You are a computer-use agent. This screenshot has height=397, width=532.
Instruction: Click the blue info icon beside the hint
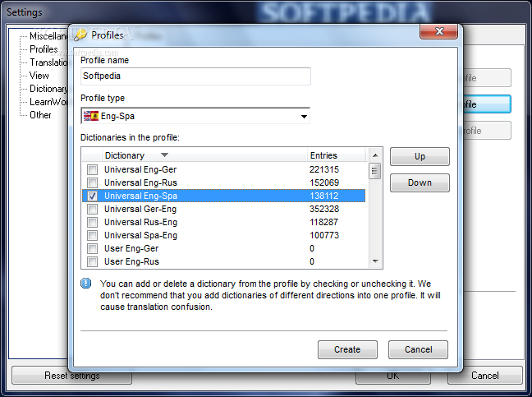pyautogui.click(x=86, y=283)
